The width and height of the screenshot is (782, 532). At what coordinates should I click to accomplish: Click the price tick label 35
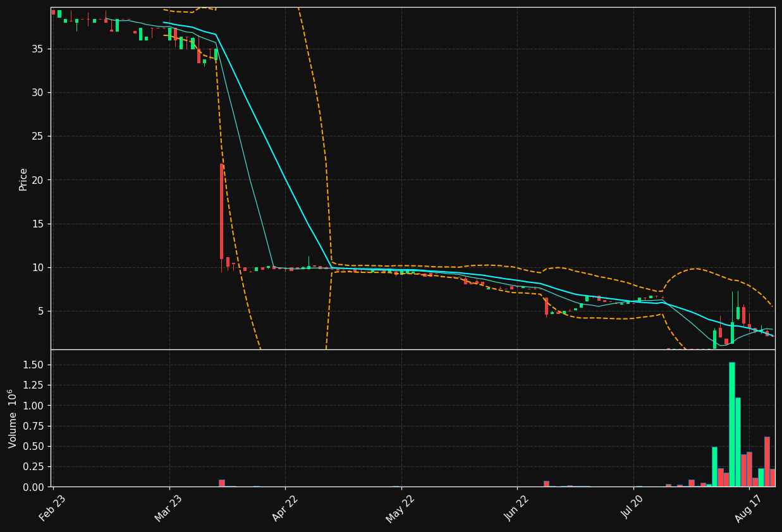37,49
